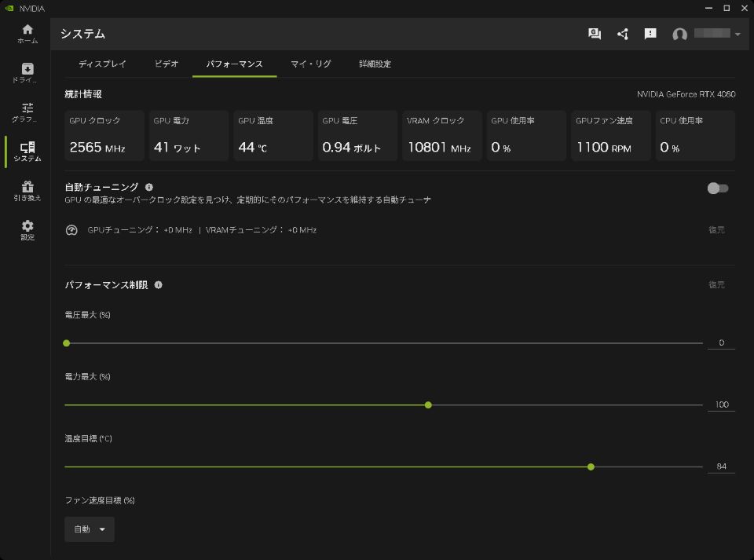Viewport: 754px width, 560px height.
Task: Maximize the NVIDIA app window
Action: tap(727, 8)
